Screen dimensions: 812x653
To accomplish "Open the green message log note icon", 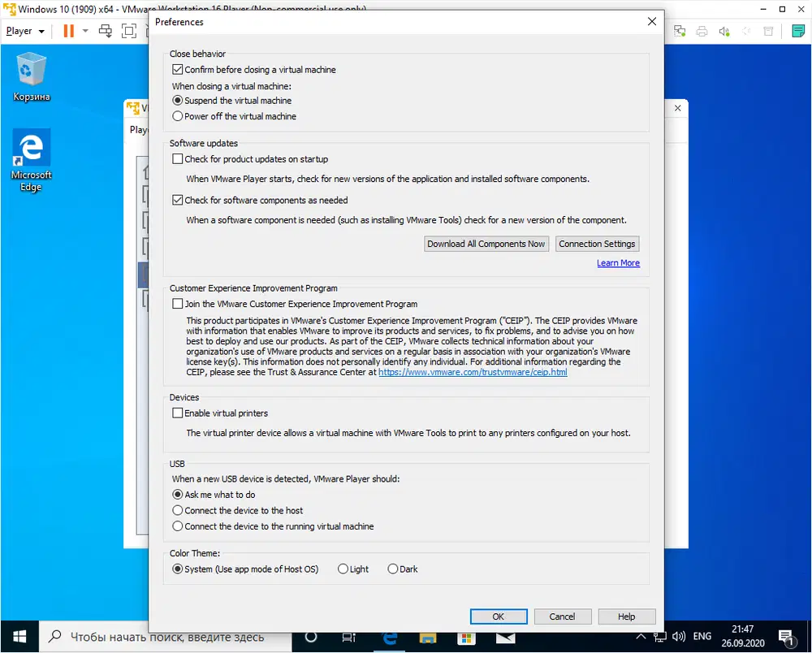I will click(x=798, y=31).
